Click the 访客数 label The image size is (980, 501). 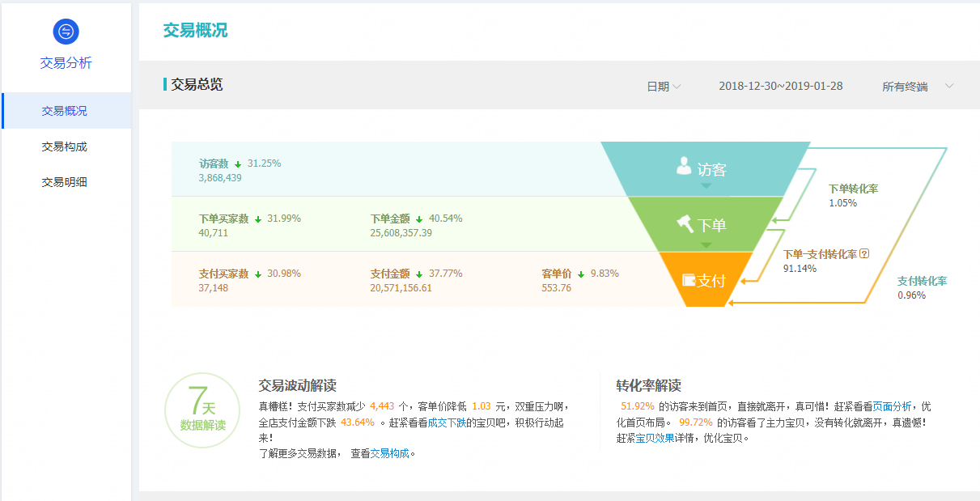click(214, 163)
